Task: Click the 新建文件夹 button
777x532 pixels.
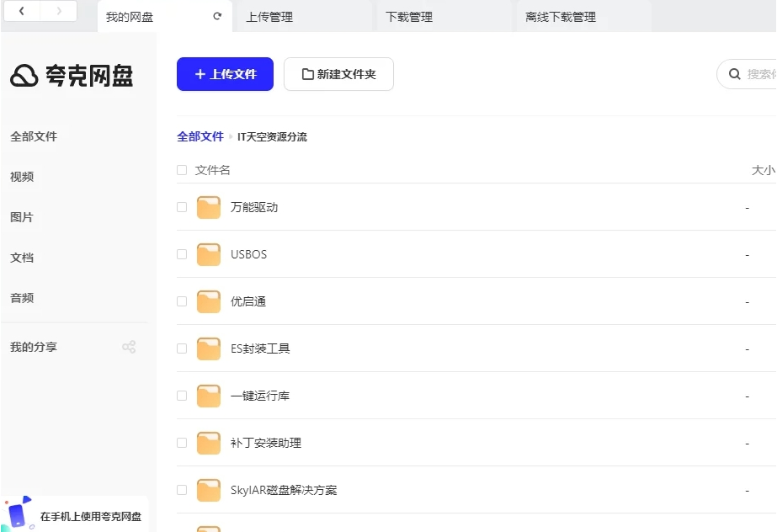Action: coord(338,74)
